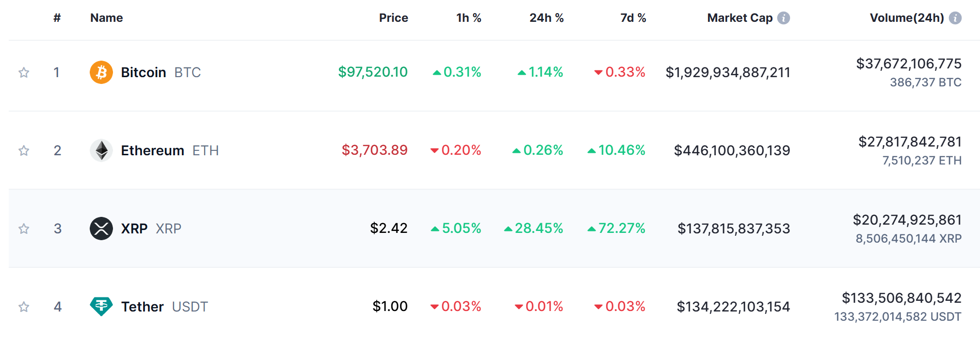This screenshot has height=344, width=980.
Task: Star the Tether row for watchlist
Action: [24, 307]
